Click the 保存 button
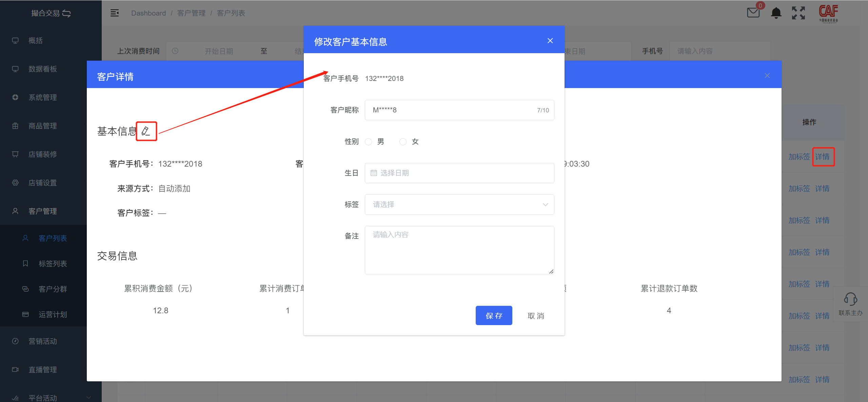 494,316
